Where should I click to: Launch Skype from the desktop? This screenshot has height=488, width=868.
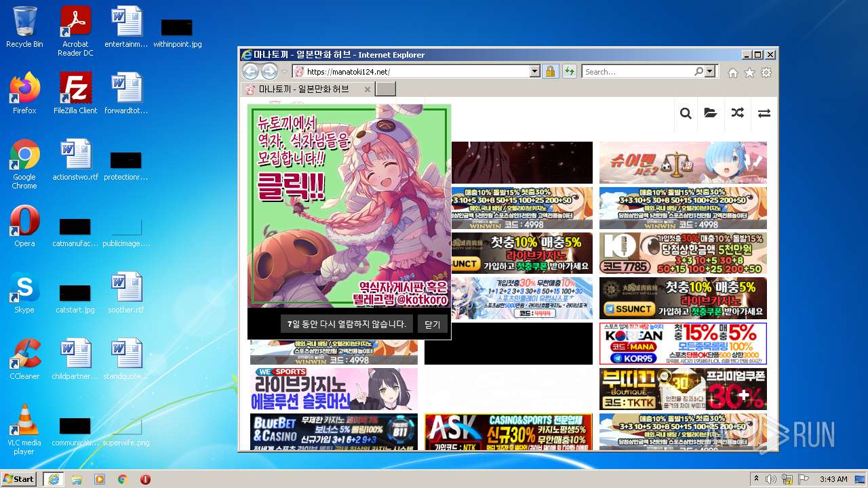click(x=24, y=293)
